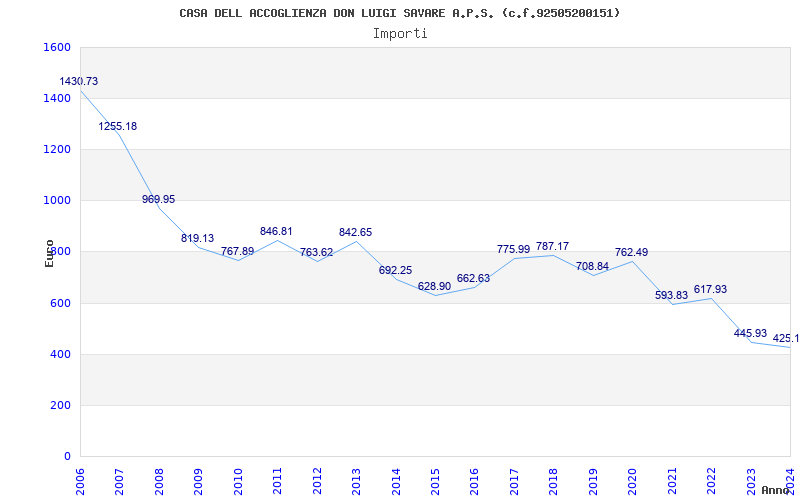The width and height of the screenshot is (800, 500).
Task: Click the 708.84 value label
Action: 592,266
